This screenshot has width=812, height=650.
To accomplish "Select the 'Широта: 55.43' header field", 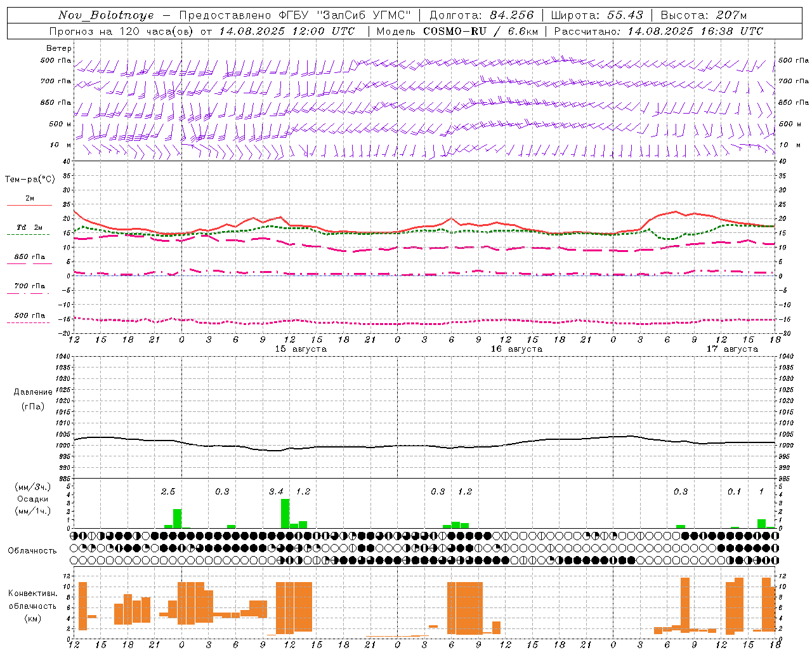I will pos(597,15).
